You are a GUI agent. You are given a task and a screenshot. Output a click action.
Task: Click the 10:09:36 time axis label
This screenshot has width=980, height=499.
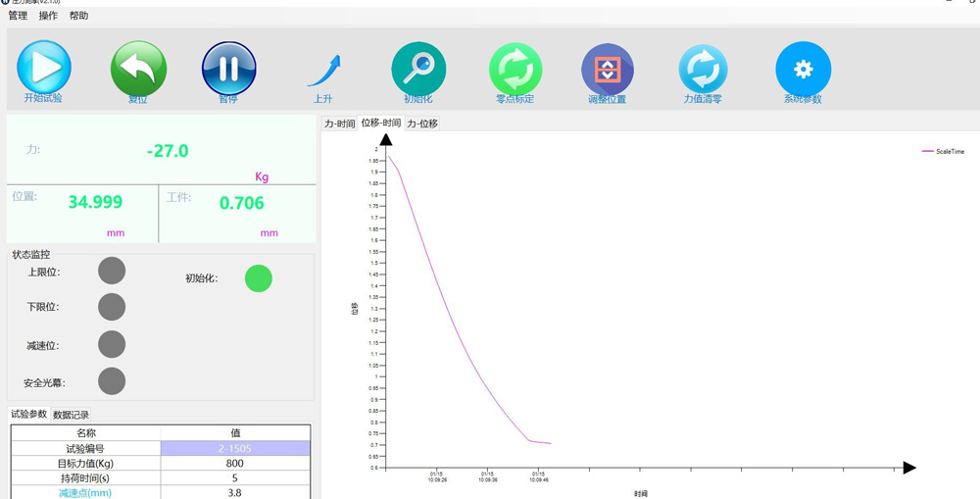[487, 477]
